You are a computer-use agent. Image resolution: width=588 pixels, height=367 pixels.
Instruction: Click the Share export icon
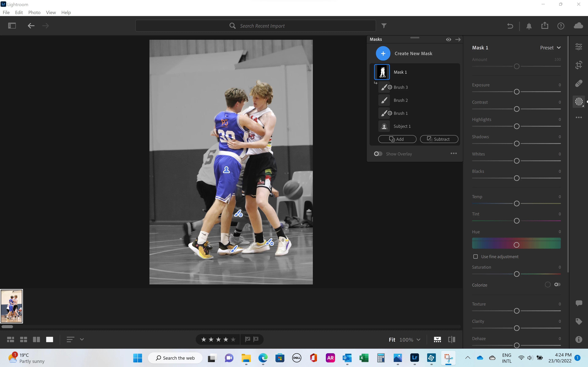[545, 26]
